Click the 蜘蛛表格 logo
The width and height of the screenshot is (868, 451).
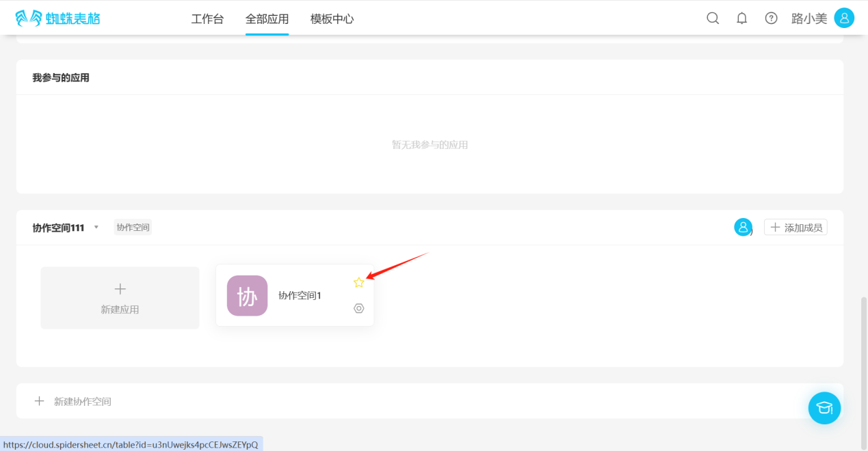point(58,18)
